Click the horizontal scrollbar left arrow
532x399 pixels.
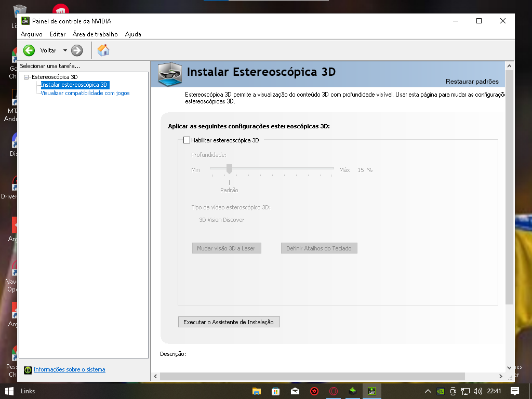tap(155, 376)
